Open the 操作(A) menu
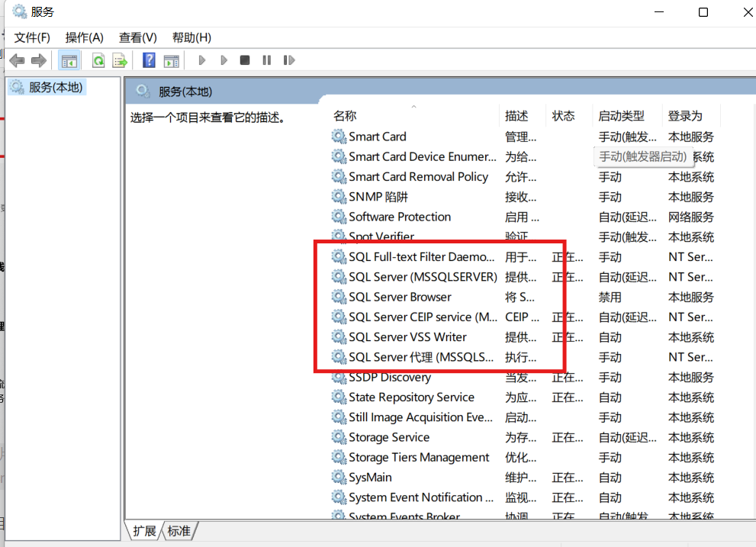The height and width of the screenshot is (547, 756). pos(85,37)
